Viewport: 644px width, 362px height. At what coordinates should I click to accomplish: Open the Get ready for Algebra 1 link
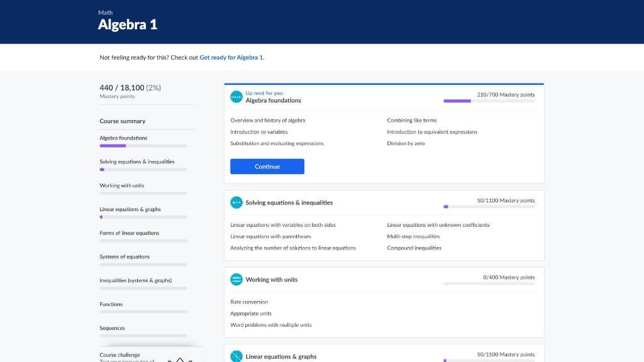click(231, 57)
